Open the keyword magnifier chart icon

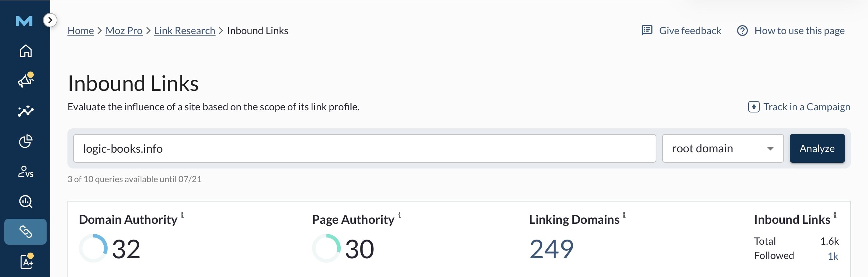[x=25, y=202]
